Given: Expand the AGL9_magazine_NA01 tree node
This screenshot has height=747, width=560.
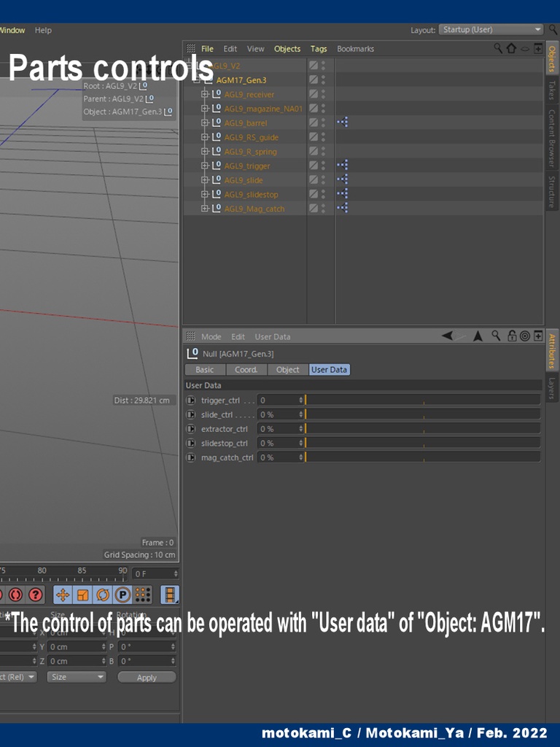Looking at the screenshot, I should (x=205, y=109).
